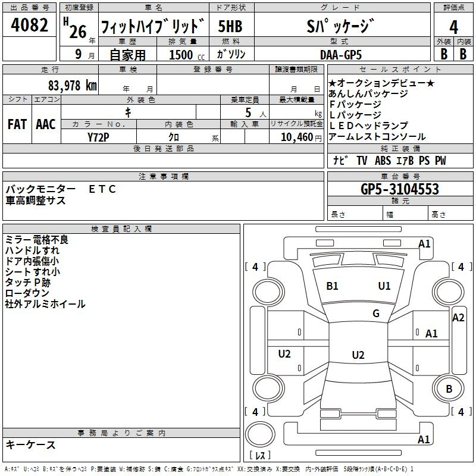Viewport: 476px width, 476px height.
Task: Click the アームレストコンソール line
Action: (377, 137)
